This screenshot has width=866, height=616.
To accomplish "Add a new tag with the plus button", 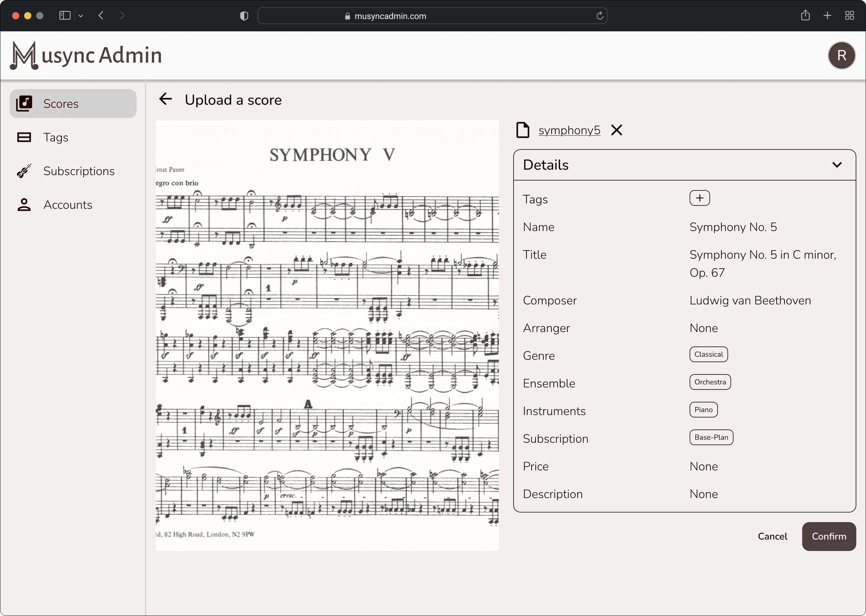I will click(x=699, y=198).
